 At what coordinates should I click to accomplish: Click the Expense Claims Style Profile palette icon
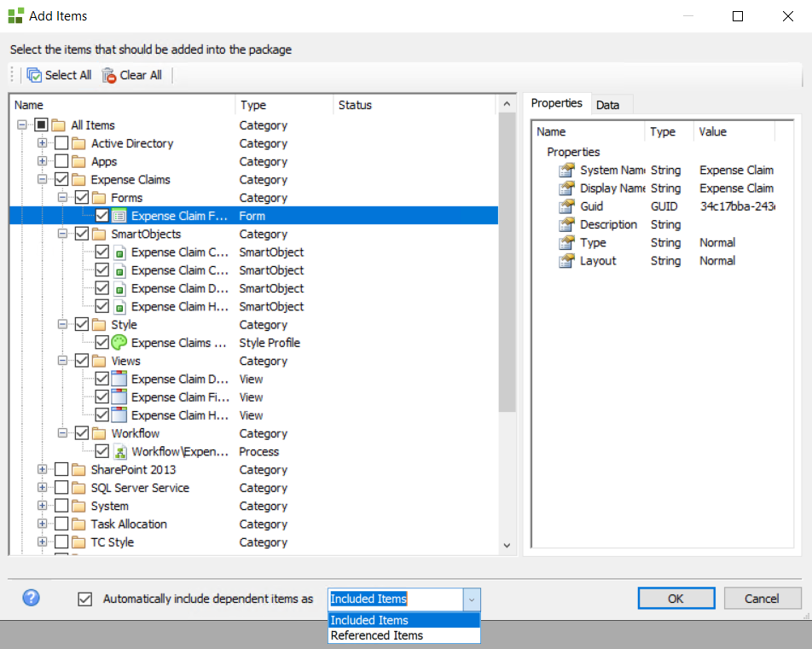119,343
